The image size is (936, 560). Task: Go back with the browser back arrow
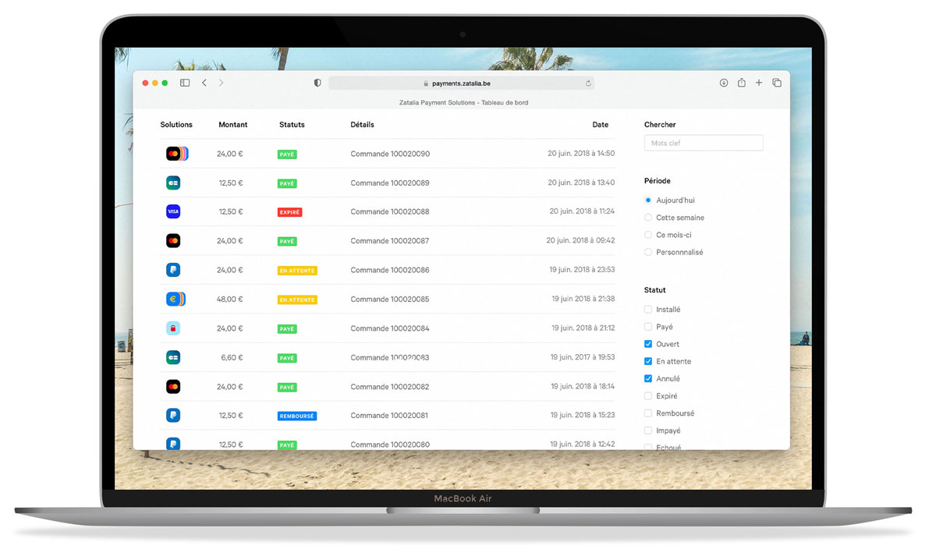tap(204, 83)
